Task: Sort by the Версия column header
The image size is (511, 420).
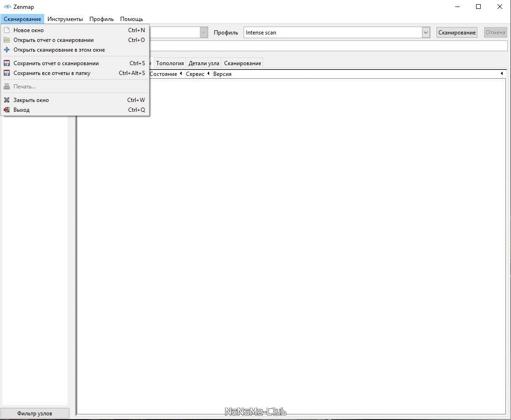Action: pyautogui.click(x=222, y=74)
